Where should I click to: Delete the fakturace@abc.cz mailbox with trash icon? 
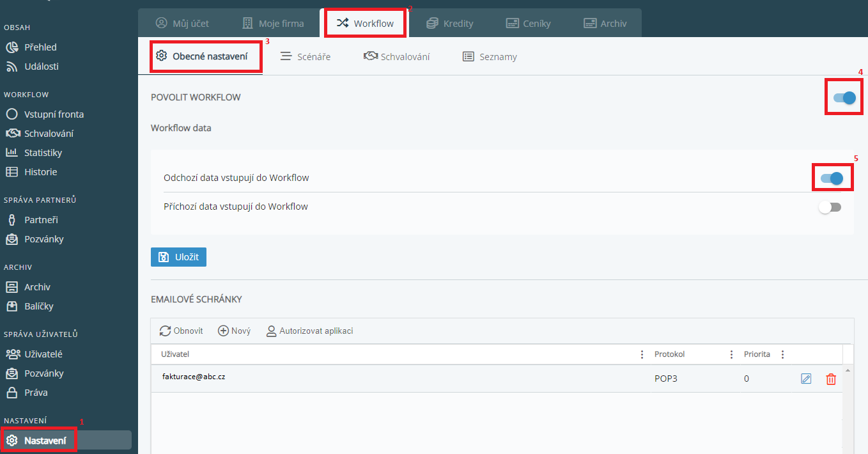point(831,379)
